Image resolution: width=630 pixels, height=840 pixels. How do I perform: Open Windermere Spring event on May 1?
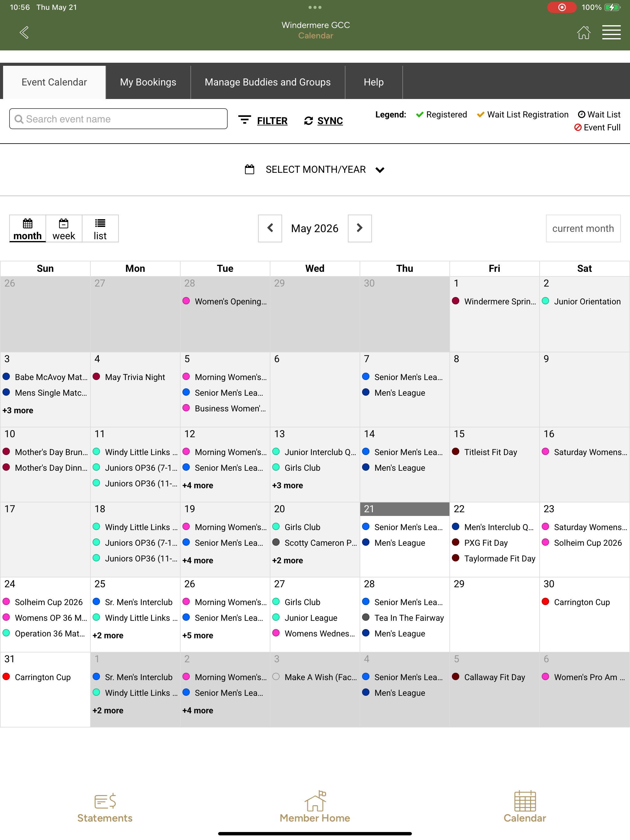pos(494,302)
